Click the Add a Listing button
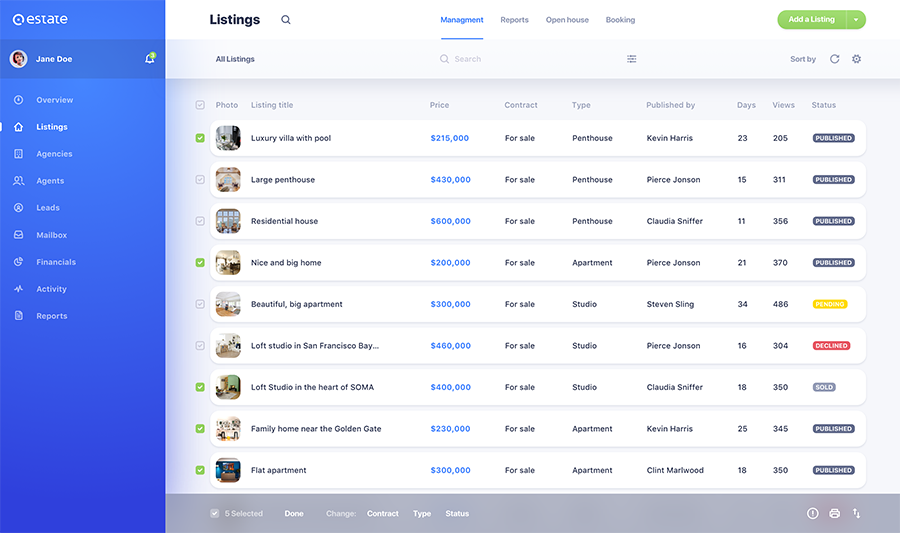 pyautogui.click(x=812, y=20)
